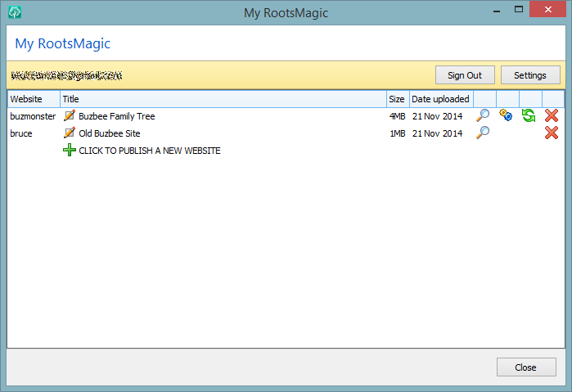
Task: Click the My RootsMagic blue heading
Action: click(x=63, y=43)
